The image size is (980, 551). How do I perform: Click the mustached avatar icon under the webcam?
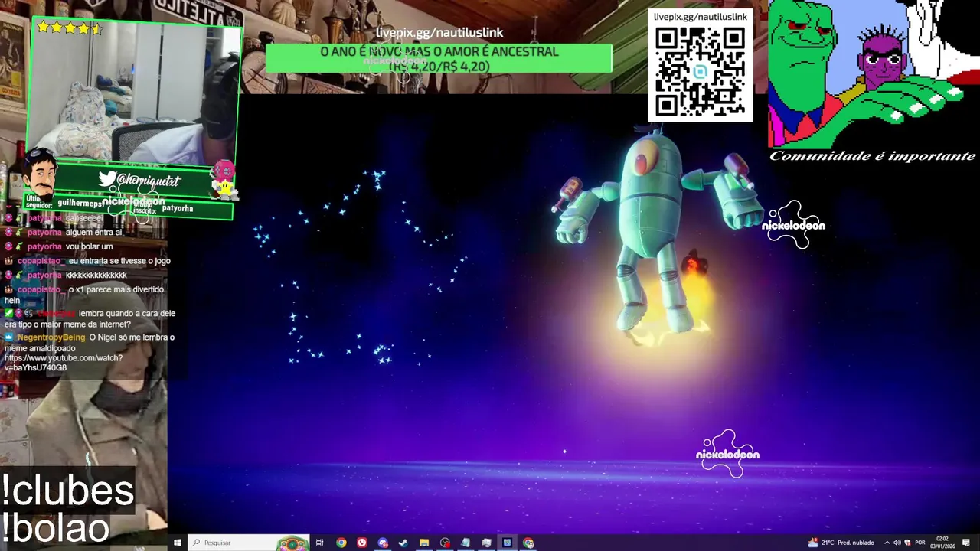39,173
